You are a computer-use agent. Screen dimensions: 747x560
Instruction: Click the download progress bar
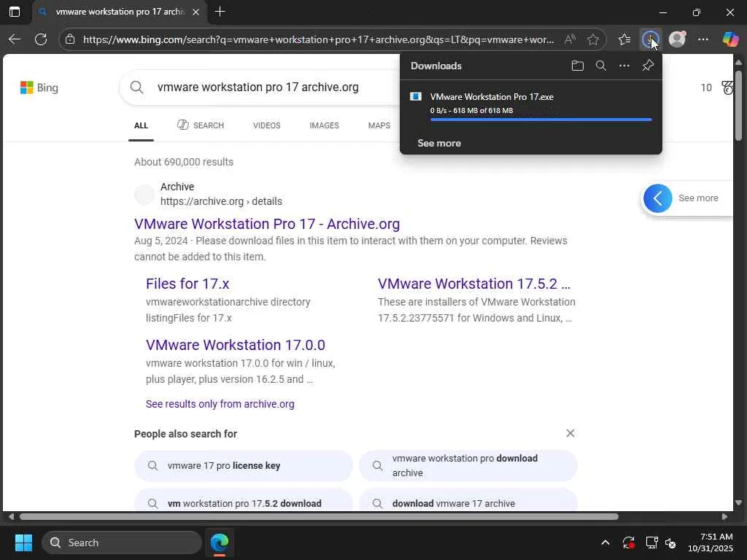[x=541, y=120]
